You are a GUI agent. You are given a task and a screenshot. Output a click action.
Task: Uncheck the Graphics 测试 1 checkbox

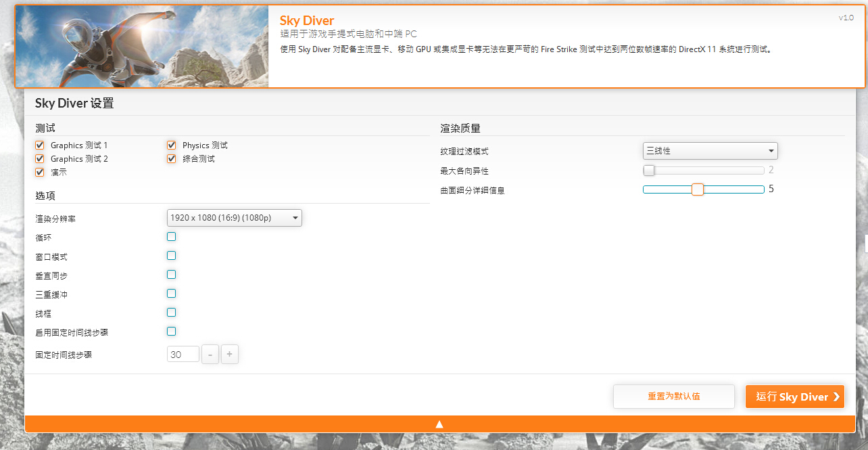click(40, 145)
